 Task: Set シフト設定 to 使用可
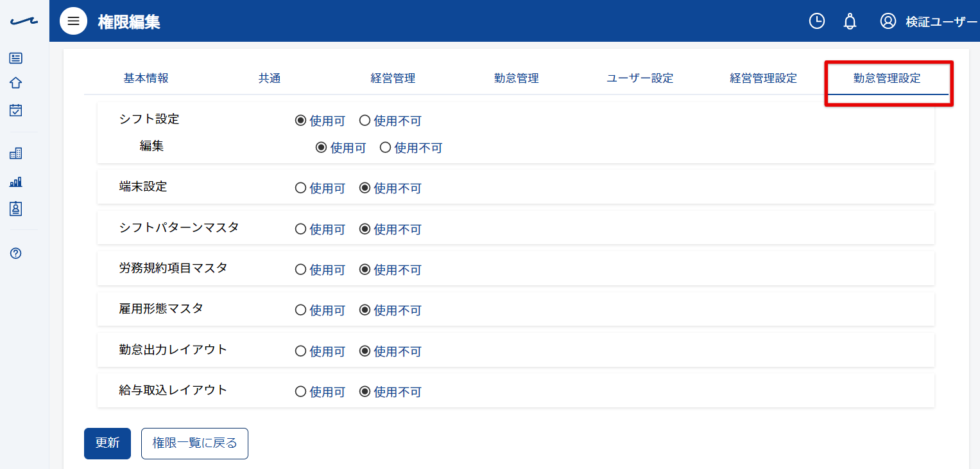pyautogui.click(x=300, y=120)
